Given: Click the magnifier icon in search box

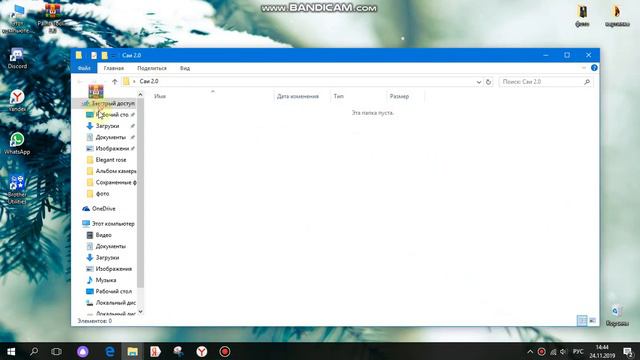Looking at the screenshot, I should click(587, 82).
